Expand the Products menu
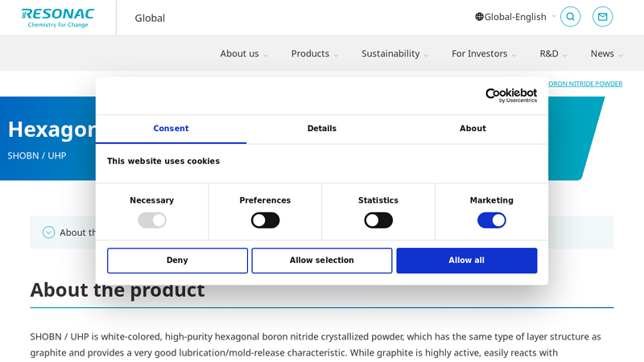This screenshot has height=362, width=644. [x=315, y=54]
